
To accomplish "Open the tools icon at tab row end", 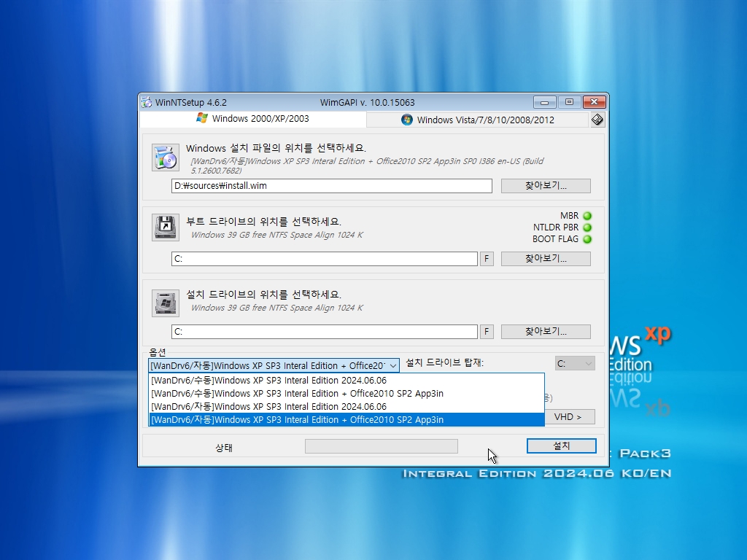I will click(x=597, y=120).
